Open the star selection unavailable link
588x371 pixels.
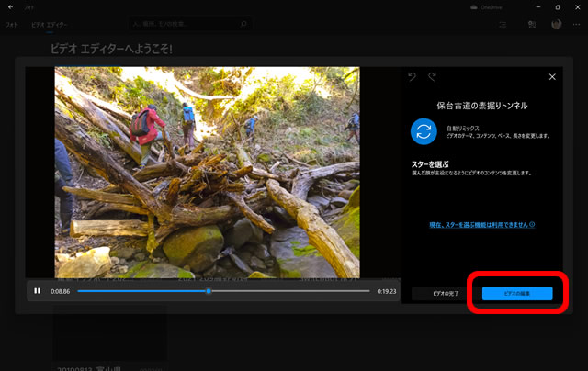click(x=481, y=224)
